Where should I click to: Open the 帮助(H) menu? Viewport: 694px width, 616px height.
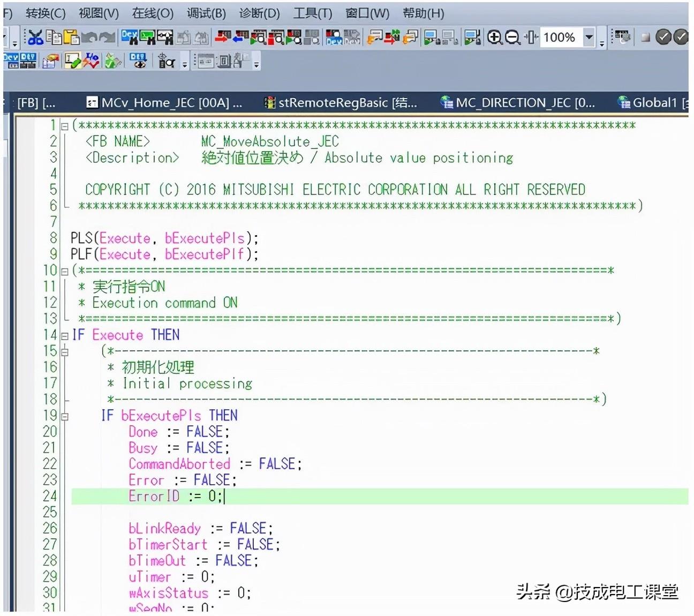coord(423,13)
